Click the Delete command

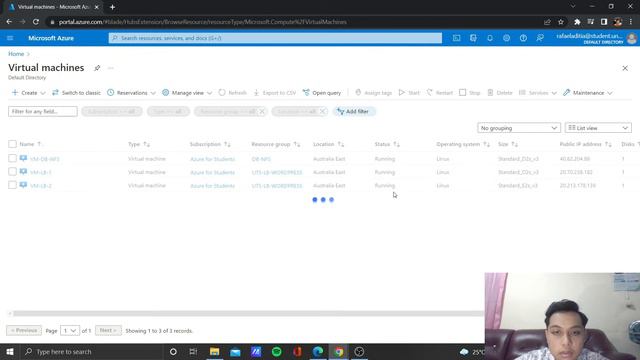click(x=500, y=93)
